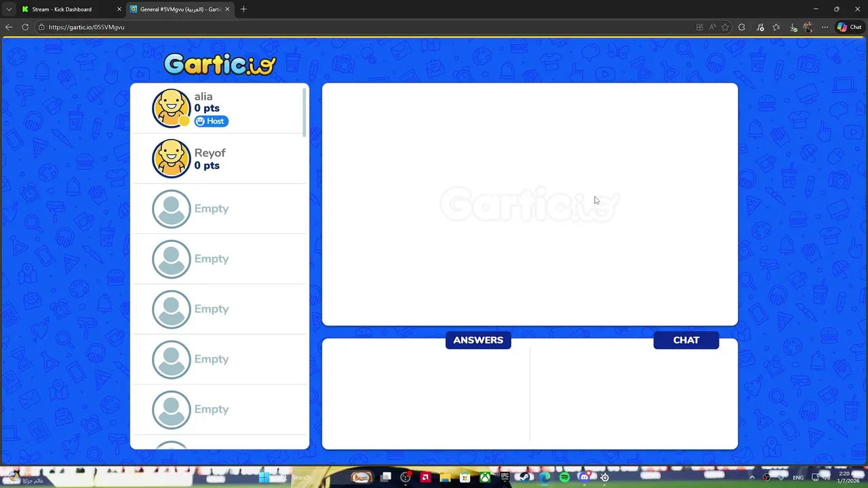868x488 pixels.
Task: Open Microsoft Store from taskbar
Action: pos(465,477)
